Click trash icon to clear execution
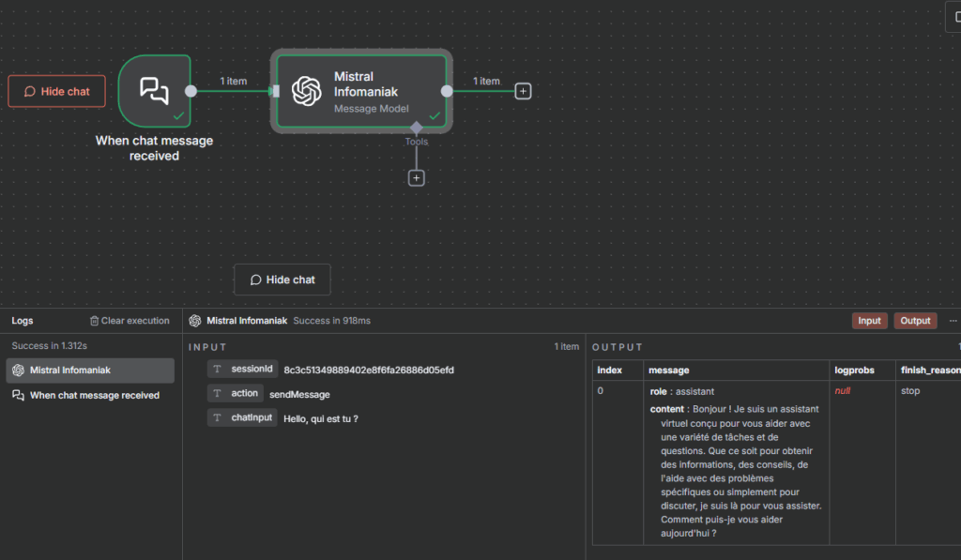This screenshot has width=961, height=560. (94, 321)
